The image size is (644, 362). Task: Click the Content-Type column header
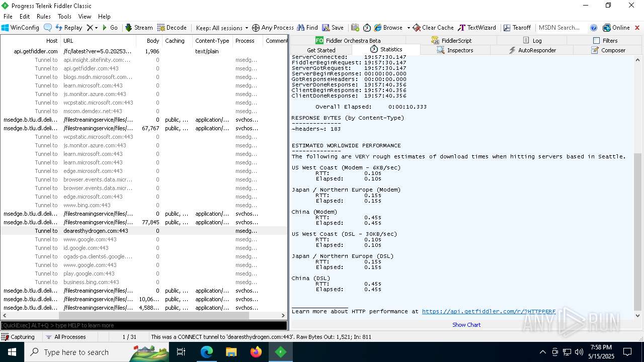tap(212, 41)
